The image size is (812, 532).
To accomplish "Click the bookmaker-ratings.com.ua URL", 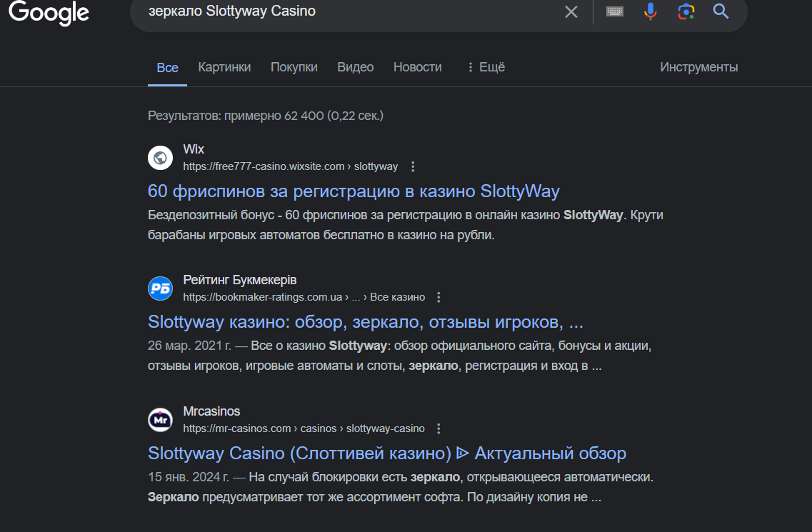I will click(304, 297).
